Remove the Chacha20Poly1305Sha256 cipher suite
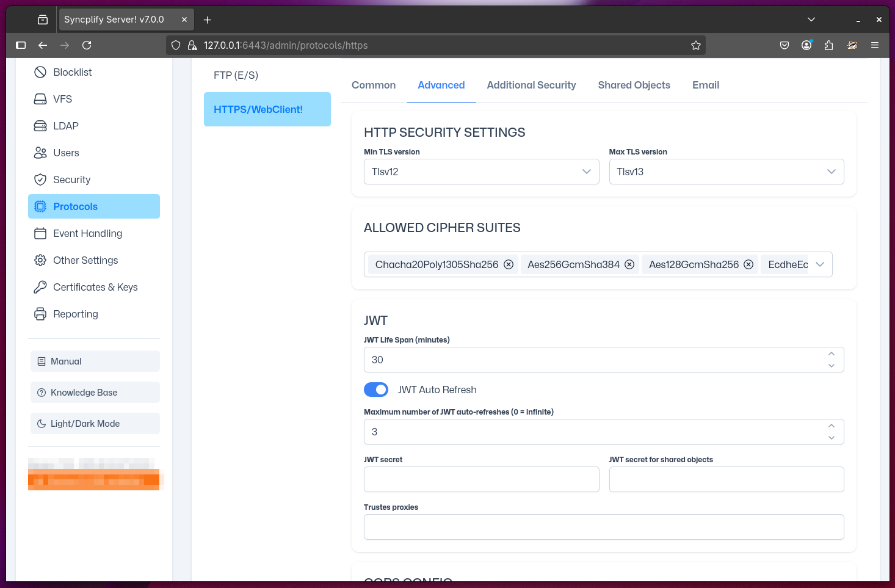Screen dimensions: 895x588 pos(509,264)
